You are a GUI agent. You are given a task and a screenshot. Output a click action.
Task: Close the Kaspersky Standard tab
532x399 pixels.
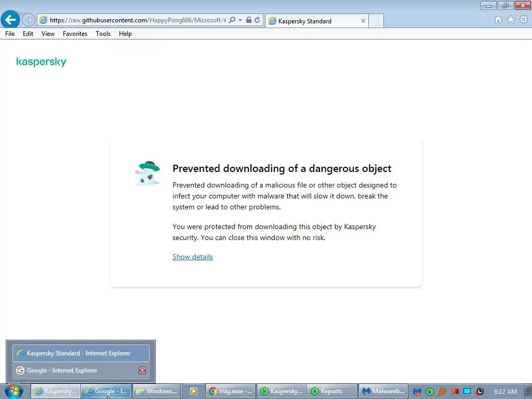[363, 21]
